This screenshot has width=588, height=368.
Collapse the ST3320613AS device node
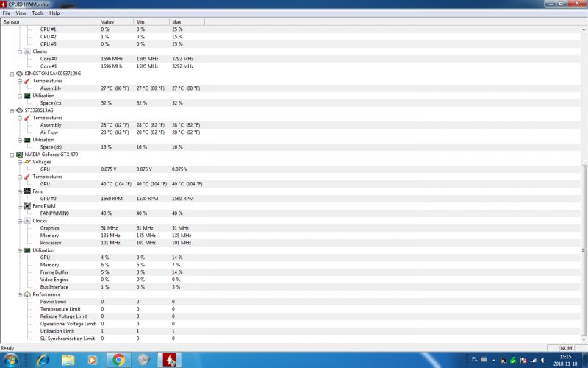click(x=12, y=111)
